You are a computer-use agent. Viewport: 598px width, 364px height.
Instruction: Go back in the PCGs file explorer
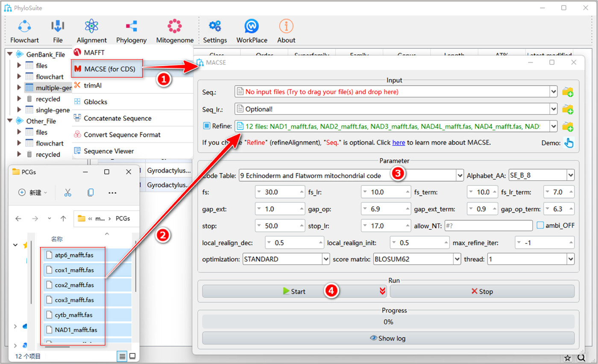18,218
